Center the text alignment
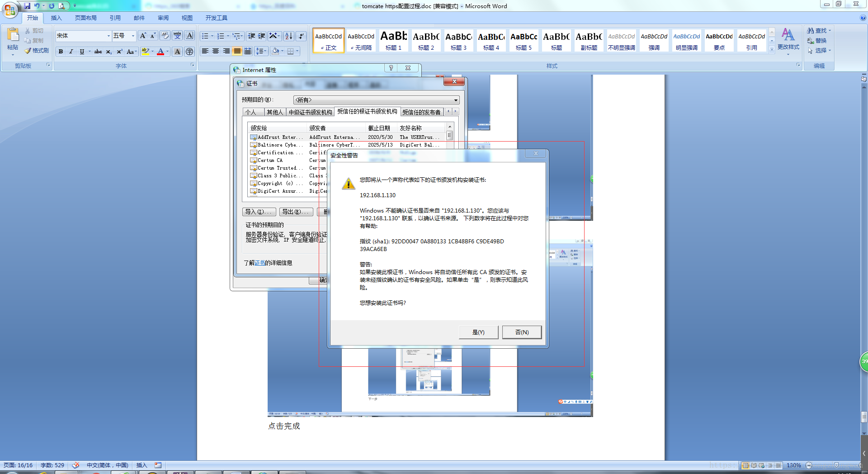 point(216,51)
